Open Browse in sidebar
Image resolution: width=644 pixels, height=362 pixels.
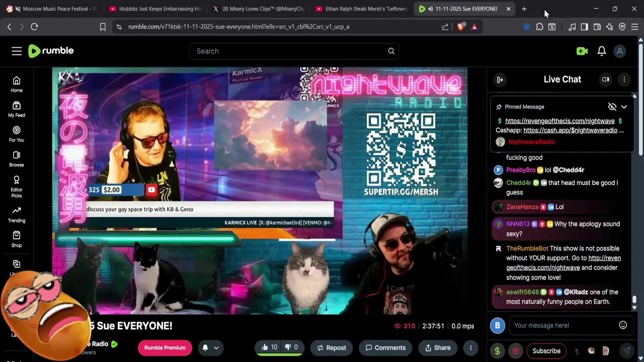click(x=17, y=159)
